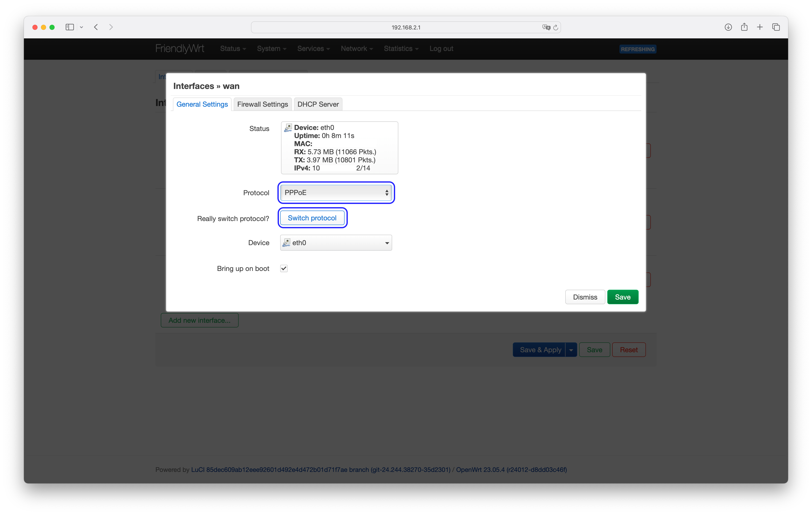Screen dimensions: 812x515
Task: Show the tab overview icon
Action: click(x=776, y=27)
